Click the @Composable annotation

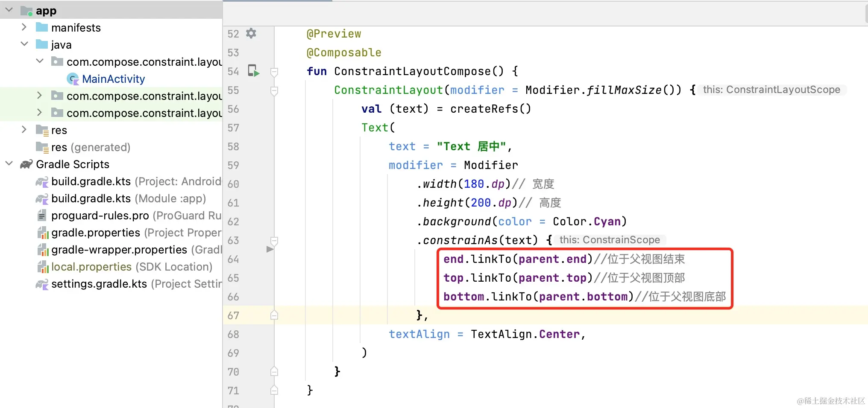344,52
